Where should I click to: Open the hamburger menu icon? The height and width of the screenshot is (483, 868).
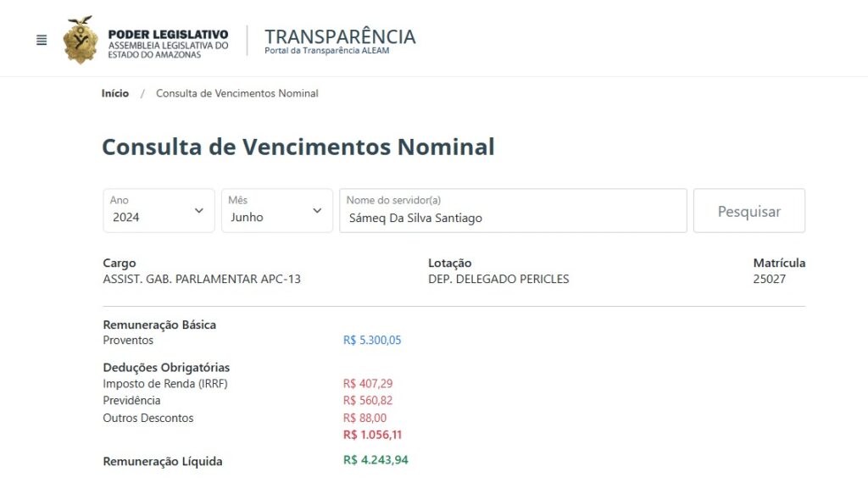42,41
